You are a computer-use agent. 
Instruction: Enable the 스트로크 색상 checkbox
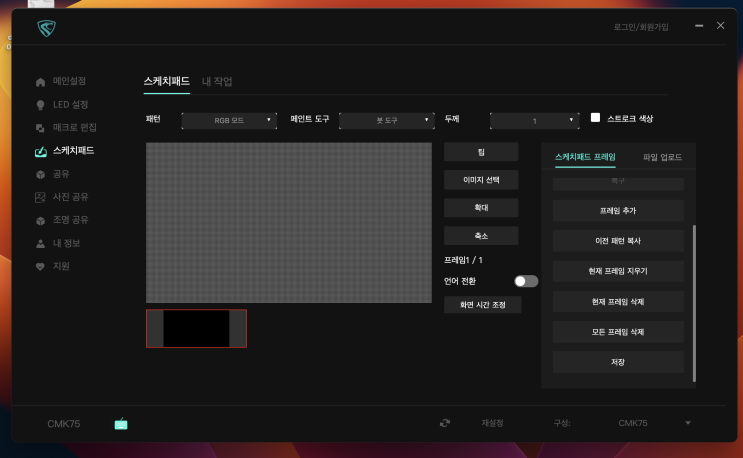coord(595,117)
